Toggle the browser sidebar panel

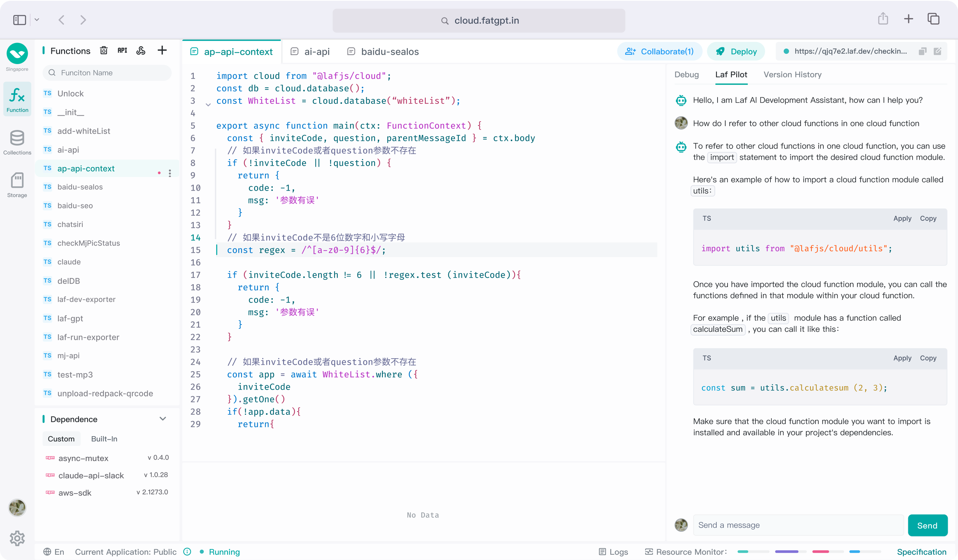(19, 20)
